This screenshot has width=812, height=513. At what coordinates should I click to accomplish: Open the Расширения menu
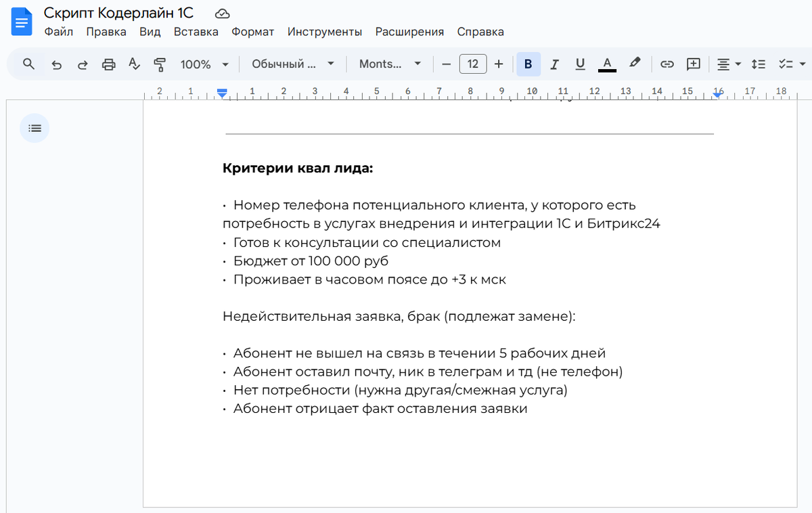pyautogui.click(x=409, y=32)
